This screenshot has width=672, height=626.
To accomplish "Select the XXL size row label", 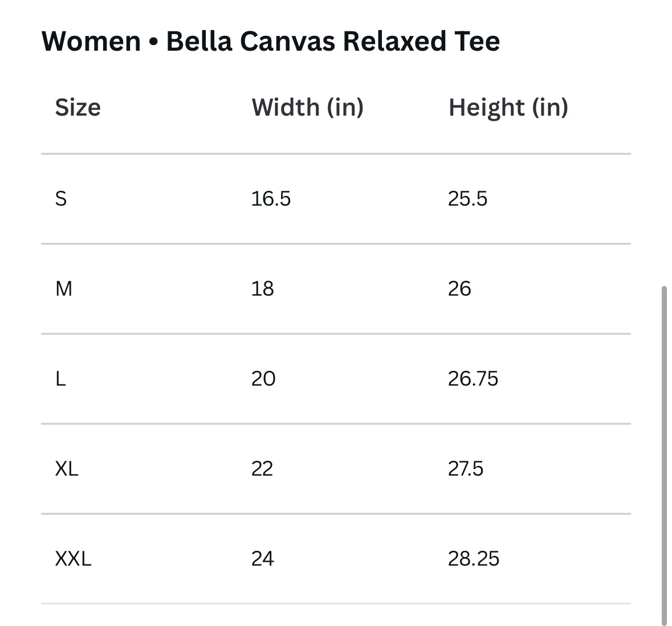I will coord(73,559).
